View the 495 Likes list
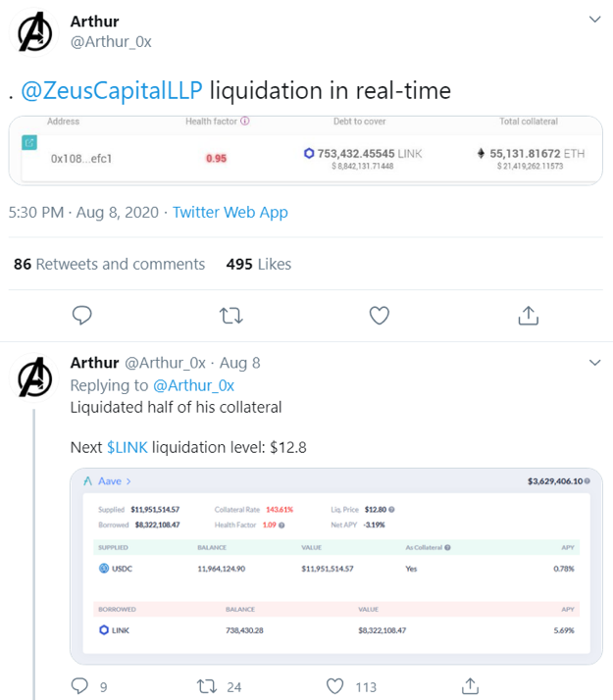 [x=259, y=265]
